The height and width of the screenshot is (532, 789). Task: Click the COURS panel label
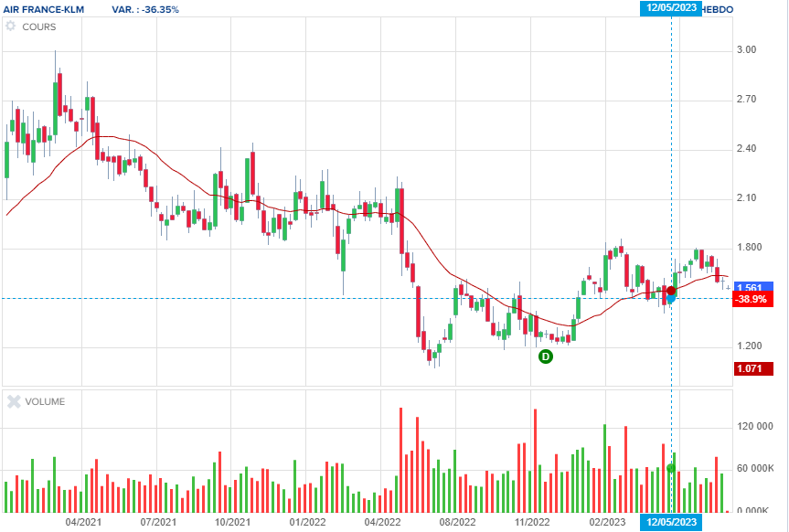39,27
